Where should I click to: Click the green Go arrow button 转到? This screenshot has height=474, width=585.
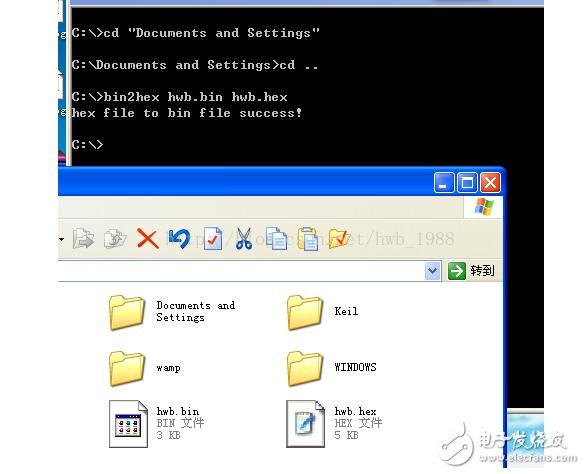(x=471, y=271)
